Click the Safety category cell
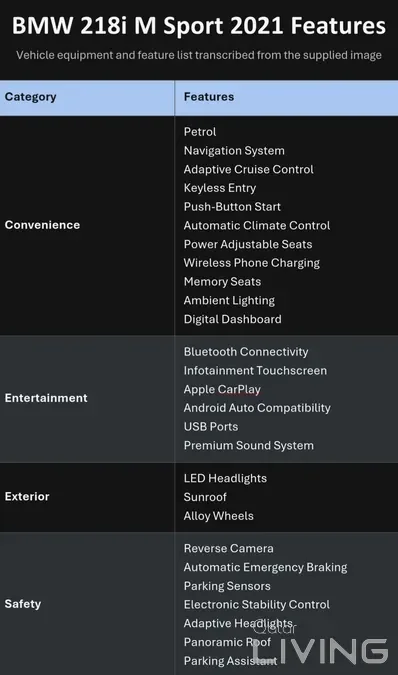The width and height of the screenshot is (398, 675). tap(87, 604)
